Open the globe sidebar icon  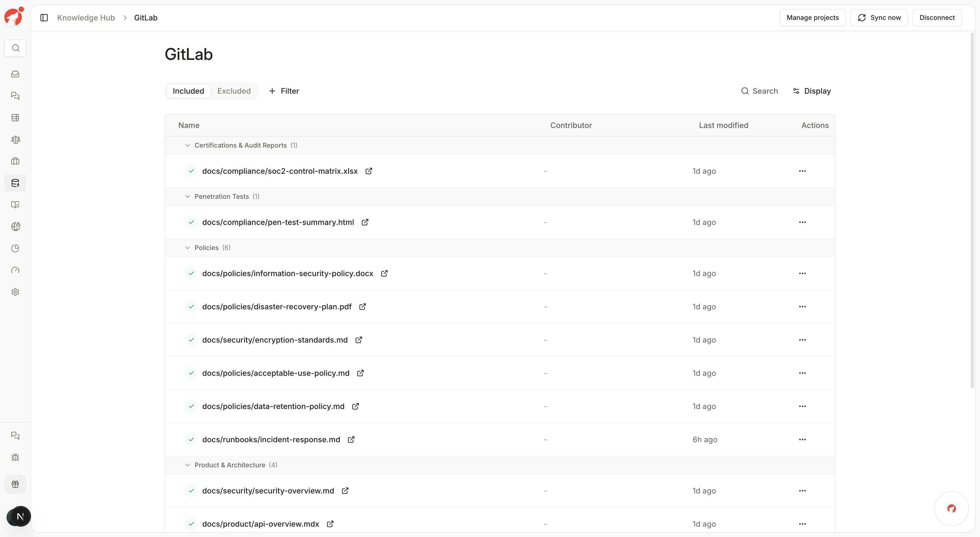click(15, 227)
